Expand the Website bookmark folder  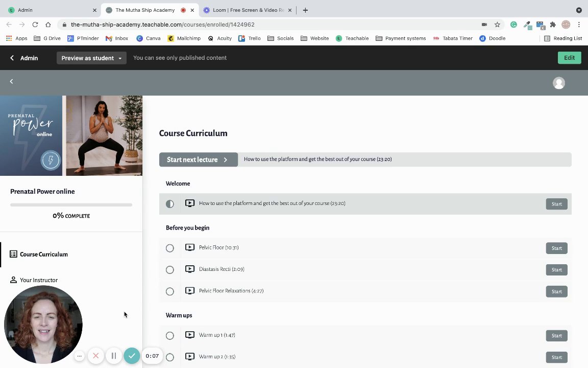pyautogui.click(x=315, y=38)
